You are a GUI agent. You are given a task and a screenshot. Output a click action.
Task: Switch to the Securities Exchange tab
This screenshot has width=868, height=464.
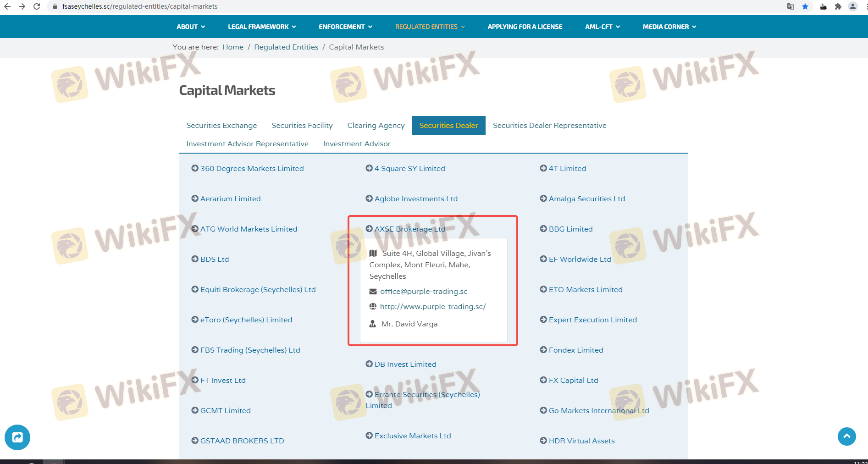click(221, 125)
